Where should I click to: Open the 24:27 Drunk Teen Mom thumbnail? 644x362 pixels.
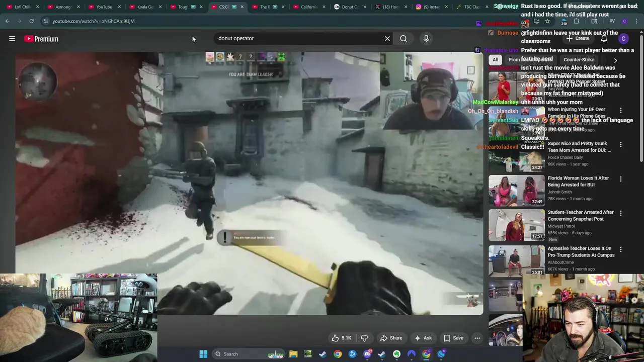(x=516, y=156)
